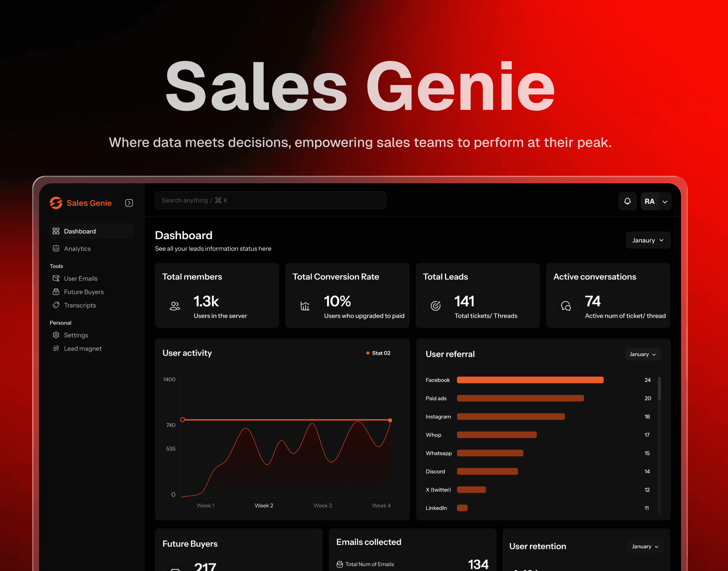This screenshot has height=571, width=728.
Task: Open the Janaury month dropdown on Dashboard
Action: click(x=648, y=240)
